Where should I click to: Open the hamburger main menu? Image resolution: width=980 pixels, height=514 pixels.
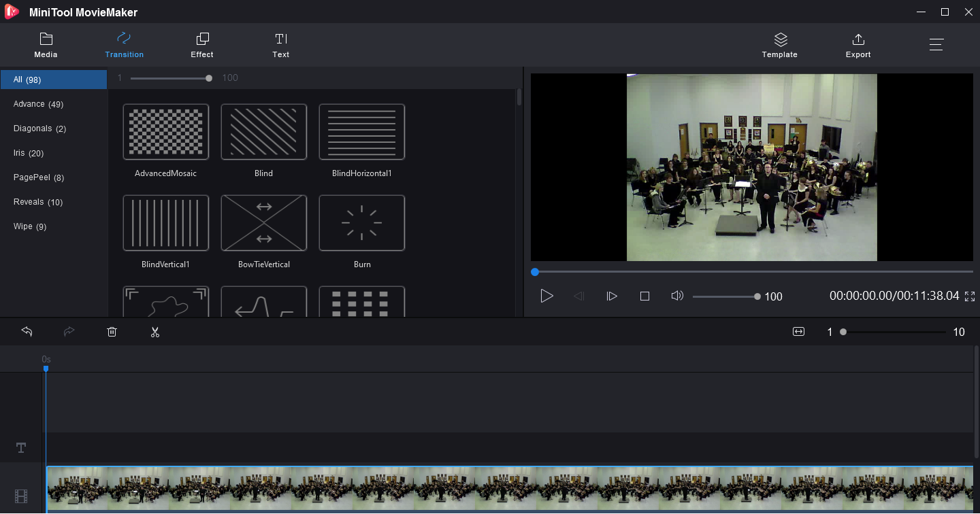(936, 45)
